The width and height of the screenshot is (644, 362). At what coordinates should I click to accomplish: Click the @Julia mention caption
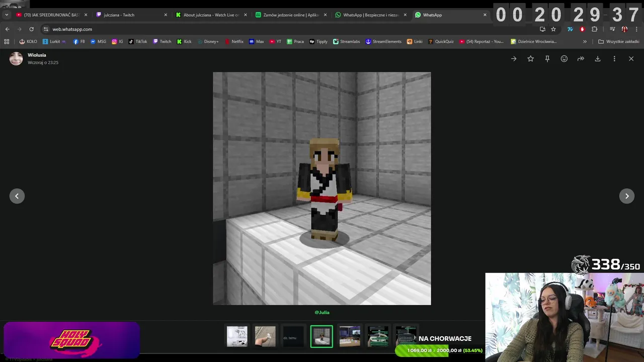point(322,312)
